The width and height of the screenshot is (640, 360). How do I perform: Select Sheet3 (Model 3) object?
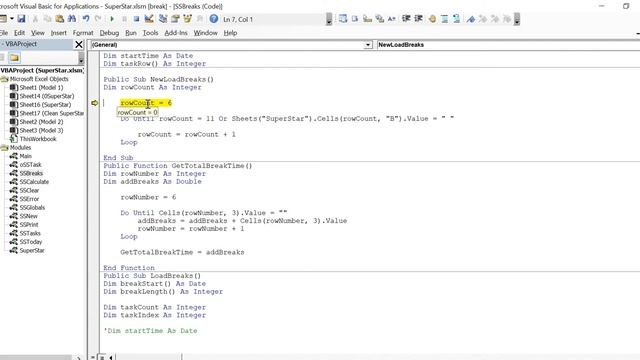point(41,131)
